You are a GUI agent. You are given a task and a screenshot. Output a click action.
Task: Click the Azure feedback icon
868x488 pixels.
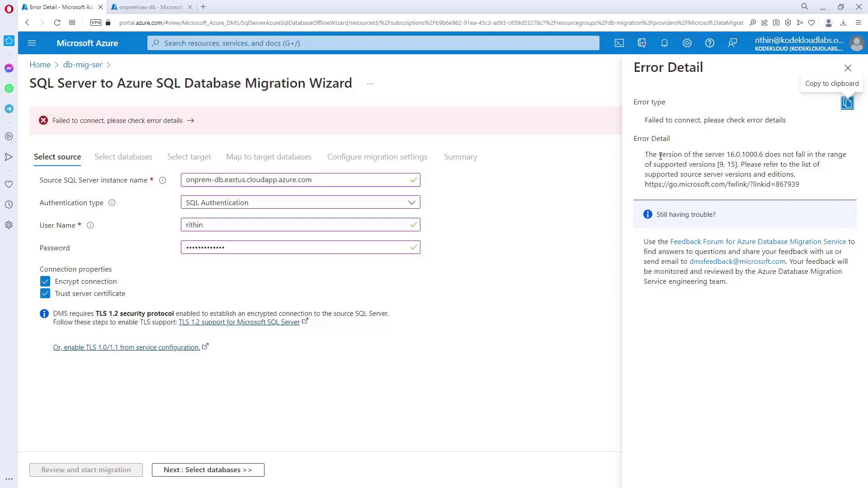point(732,43)
